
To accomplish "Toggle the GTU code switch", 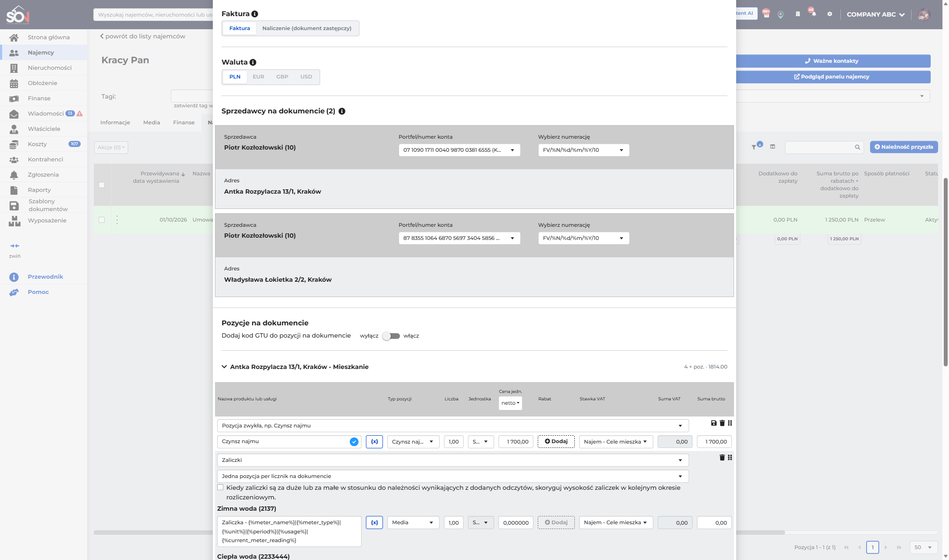I will tap(391, 336).
